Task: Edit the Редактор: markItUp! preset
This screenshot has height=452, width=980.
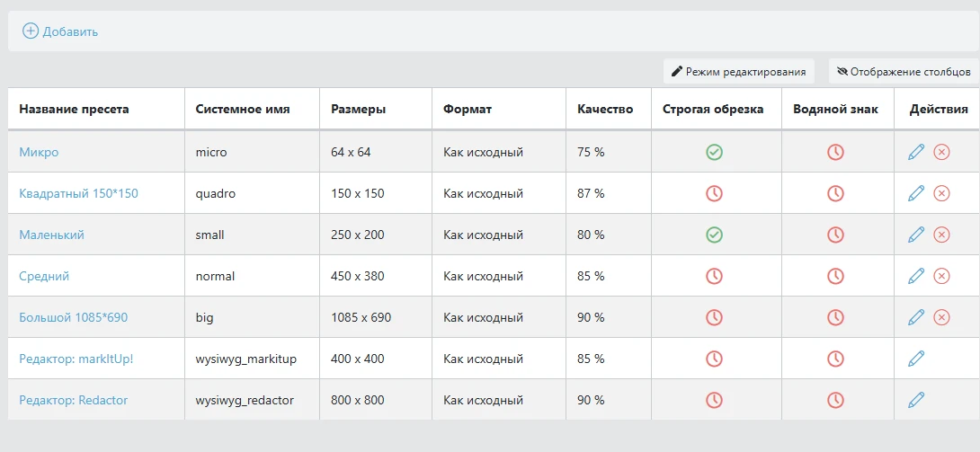Action: point(916,359)
